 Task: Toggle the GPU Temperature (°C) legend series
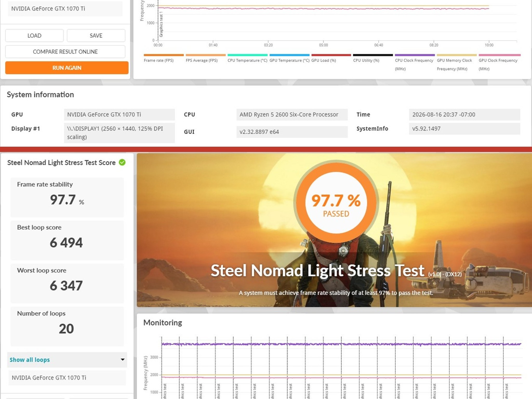289,58
